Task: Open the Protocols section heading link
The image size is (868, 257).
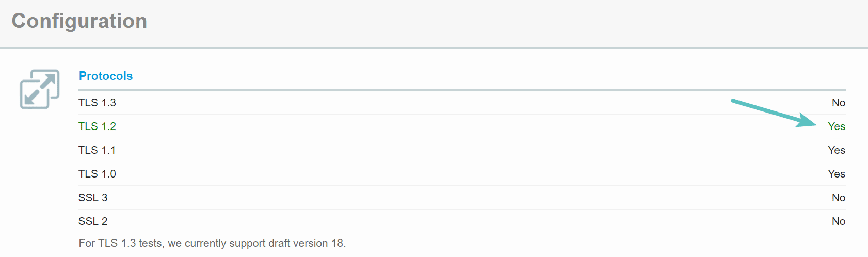Action: click(106, 76)
